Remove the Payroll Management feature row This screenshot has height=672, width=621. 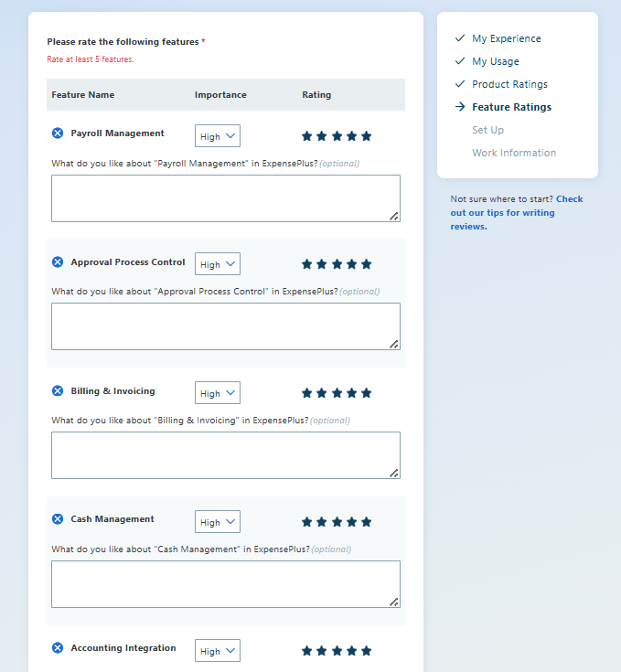coord(58,133)
